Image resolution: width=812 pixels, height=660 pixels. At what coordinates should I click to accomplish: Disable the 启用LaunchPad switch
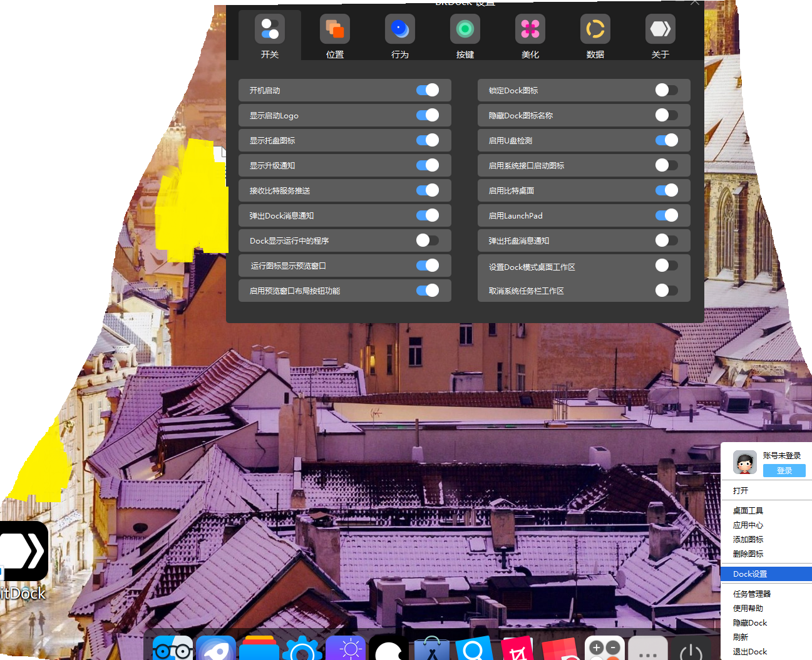pyautogui.click(x=667, y=215)
